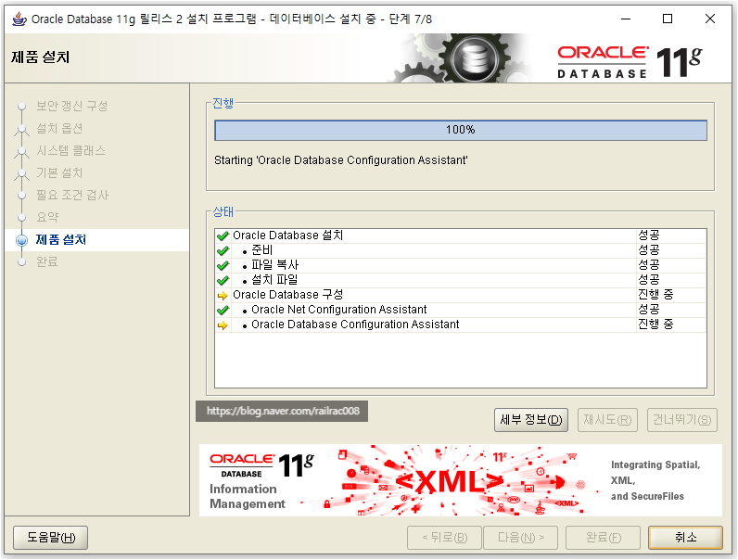Click the gear and database graphic in the header

click(462, 58)
